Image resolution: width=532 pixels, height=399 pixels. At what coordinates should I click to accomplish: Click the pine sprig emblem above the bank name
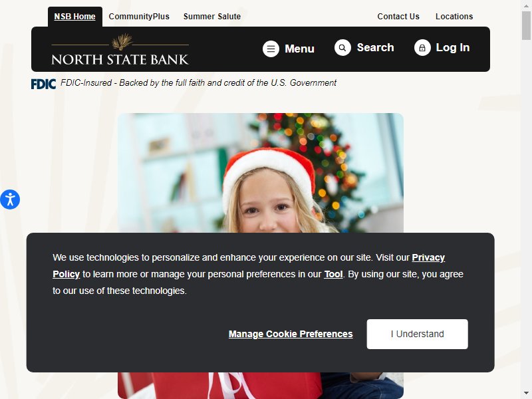click(122, 41)
